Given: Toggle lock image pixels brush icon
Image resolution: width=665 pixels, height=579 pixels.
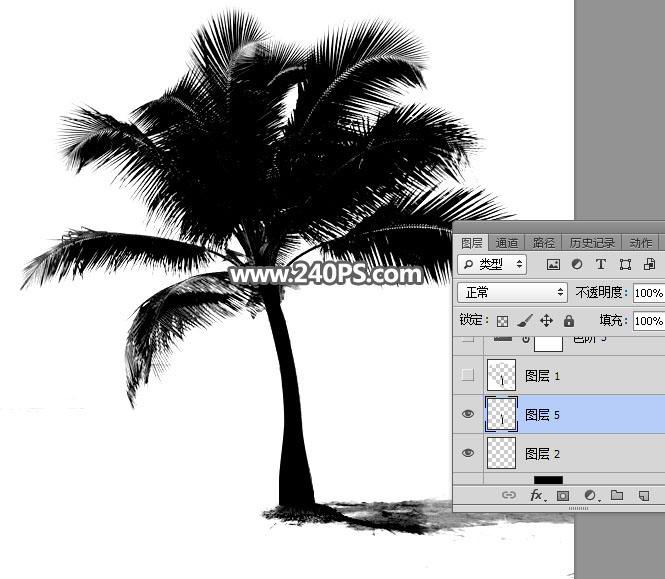Looking at the screenshot, I should [525, 321].
